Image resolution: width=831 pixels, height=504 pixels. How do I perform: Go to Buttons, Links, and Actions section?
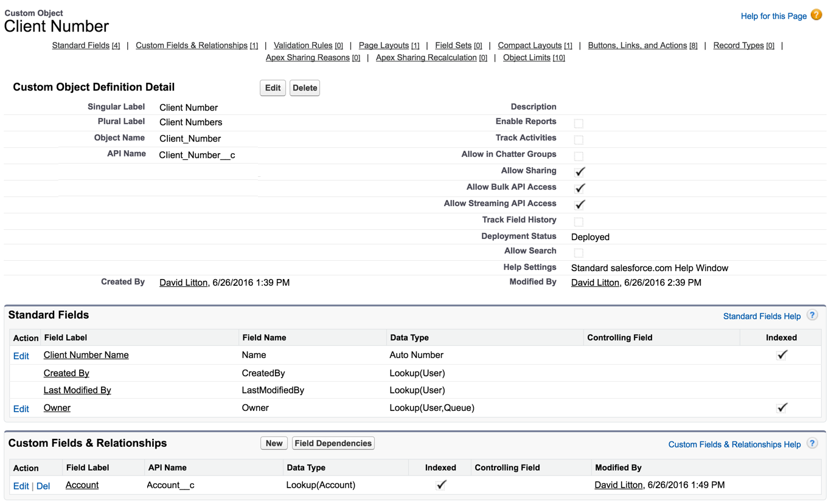tap(637, 46)
